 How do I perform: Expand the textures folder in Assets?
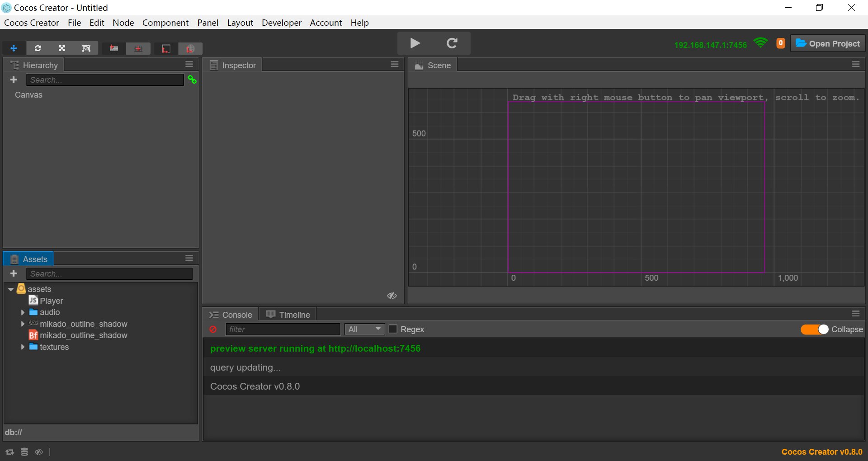[x=23, y=347]
